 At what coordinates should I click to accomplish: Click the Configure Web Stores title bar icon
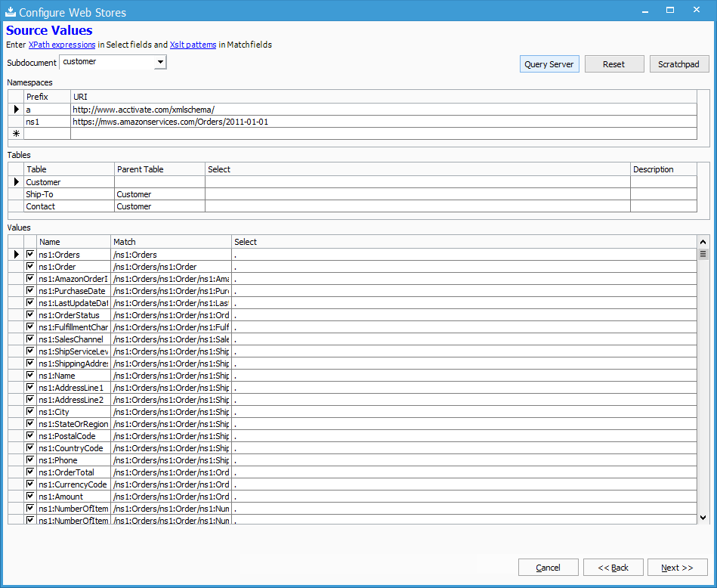(x=10, y=11)
